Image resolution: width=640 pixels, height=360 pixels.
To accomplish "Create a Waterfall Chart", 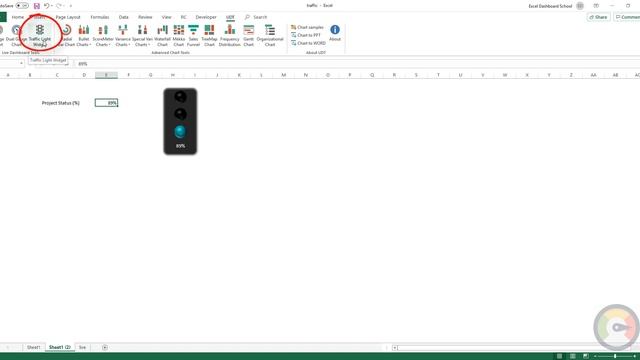I will coord(162,35).
